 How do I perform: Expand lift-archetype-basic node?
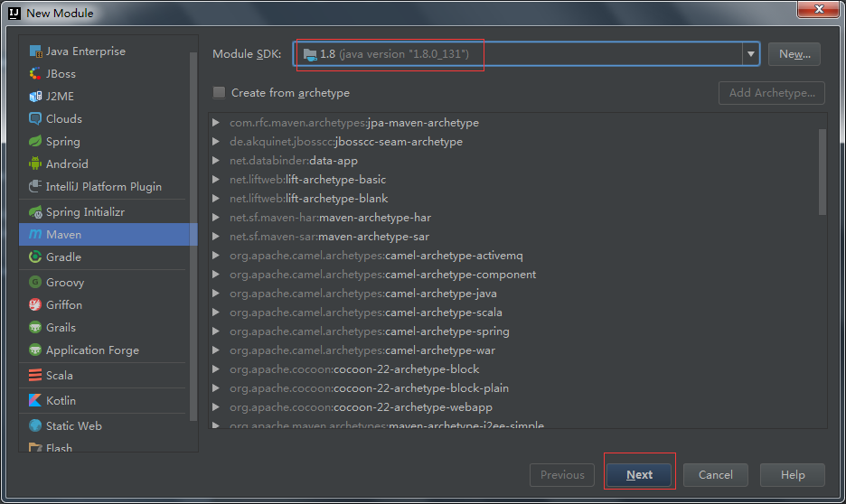click(x=216, y=180)
